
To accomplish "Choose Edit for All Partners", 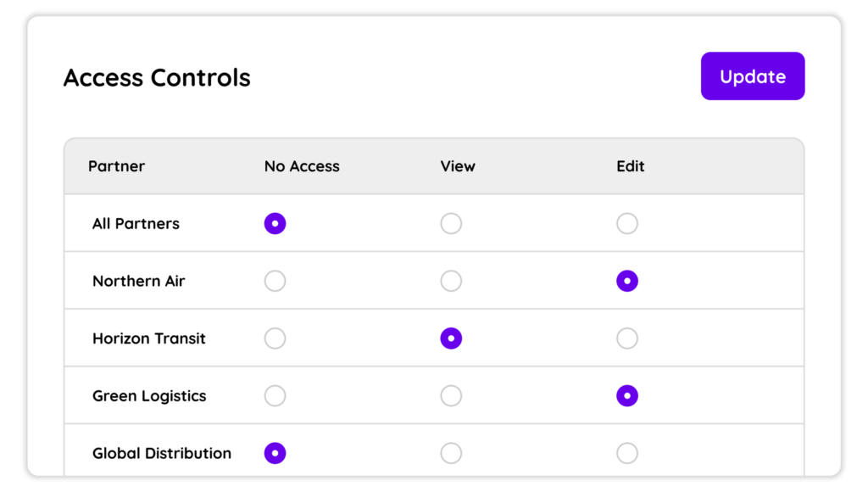I will tap(627, 223).
